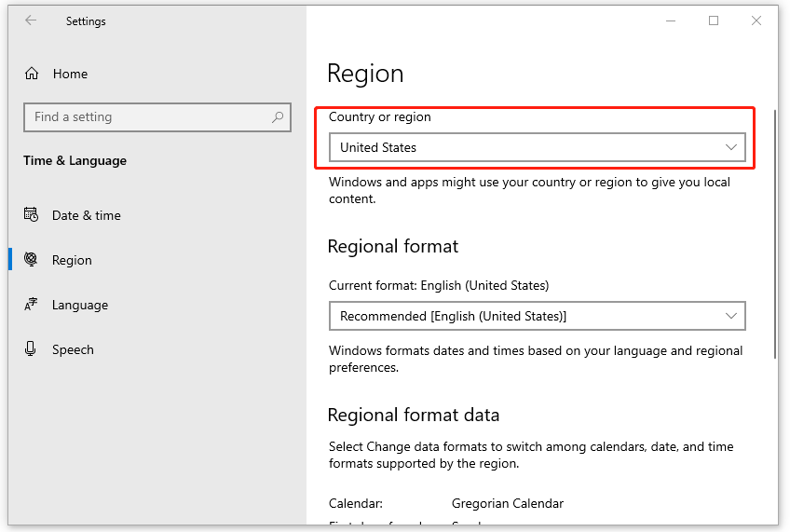790x532 pixels.
Task: Click the Time & Language section title
Action: tap(75, 160)
